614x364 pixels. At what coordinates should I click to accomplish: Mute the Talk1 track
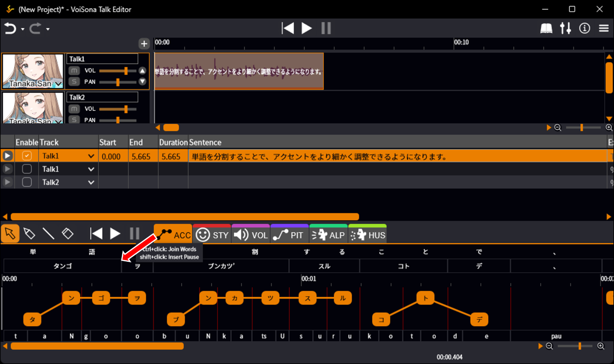[x=74, y=70]
